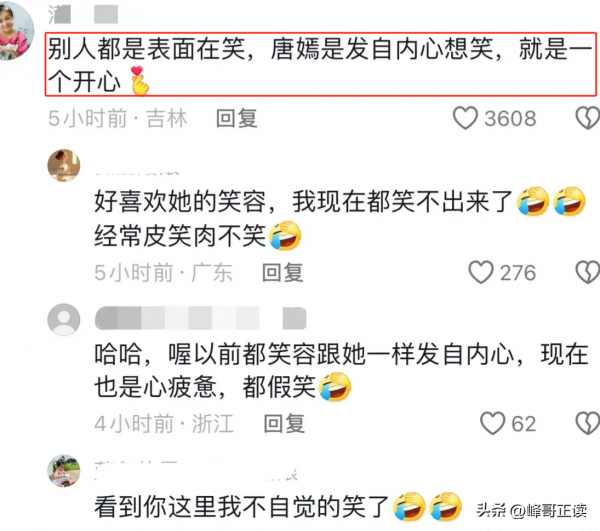Open avatar of 看到你这里 commenter
The height and width of the screenshot is (531, 600).
[64, 471]
